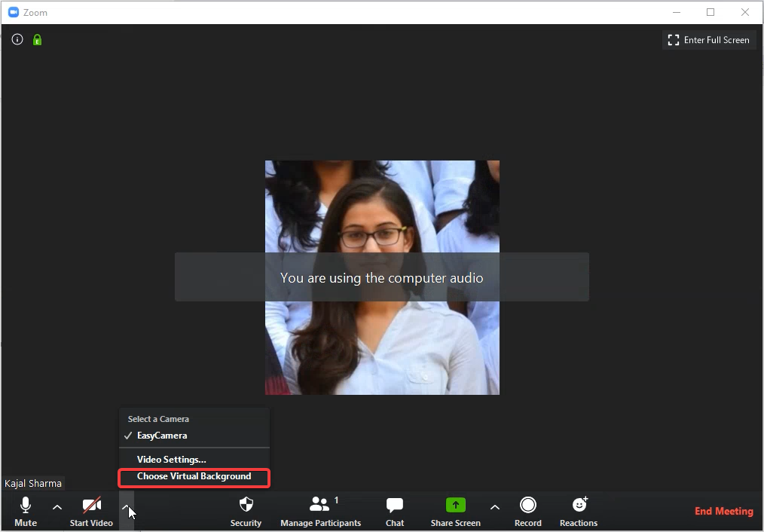Choose Virtual Background menu option

pyautogui.click(x=194, y=476)
